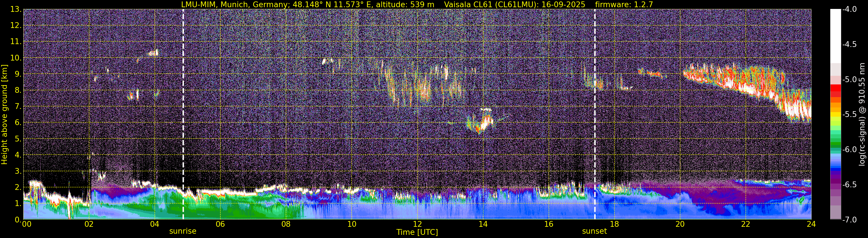Click the white dashed sunrise marker line
868x238 pixels.
pos(183,114)
